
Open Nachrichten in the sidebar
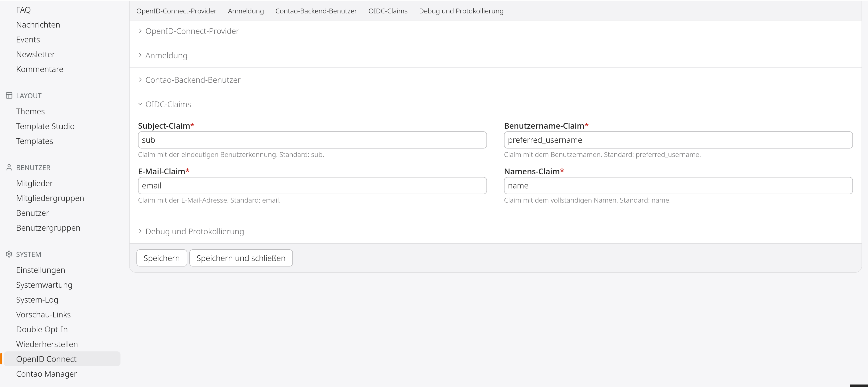tap(38, 25)
